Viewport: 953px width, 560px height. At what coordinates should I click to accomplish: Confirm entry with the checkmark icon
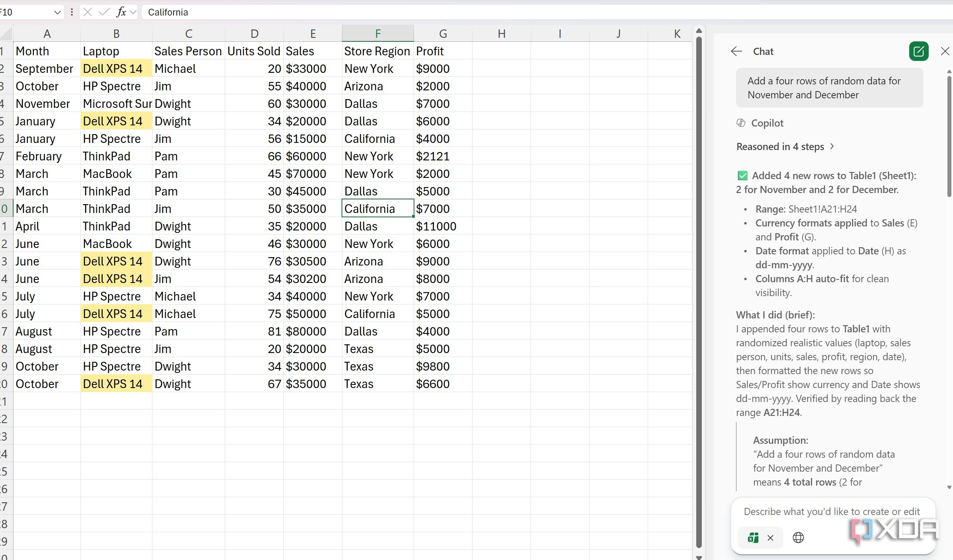[104, 12]
